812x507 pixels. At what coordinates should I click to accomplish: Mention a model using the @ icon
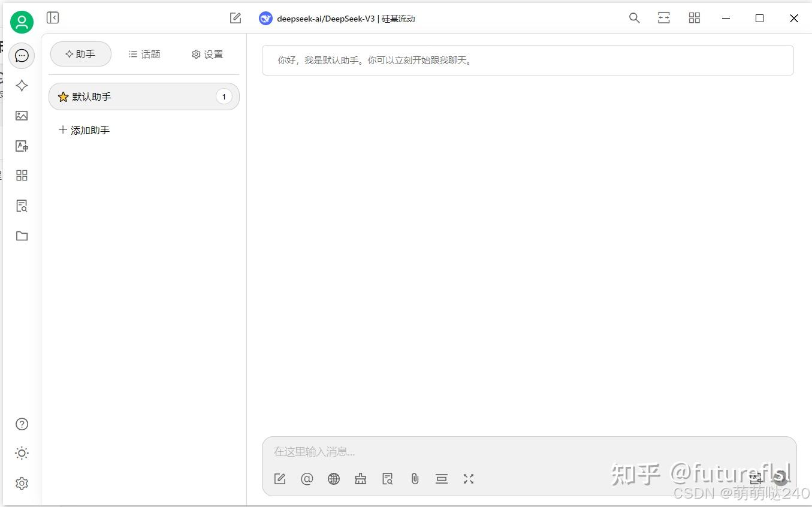pos(307,479)
